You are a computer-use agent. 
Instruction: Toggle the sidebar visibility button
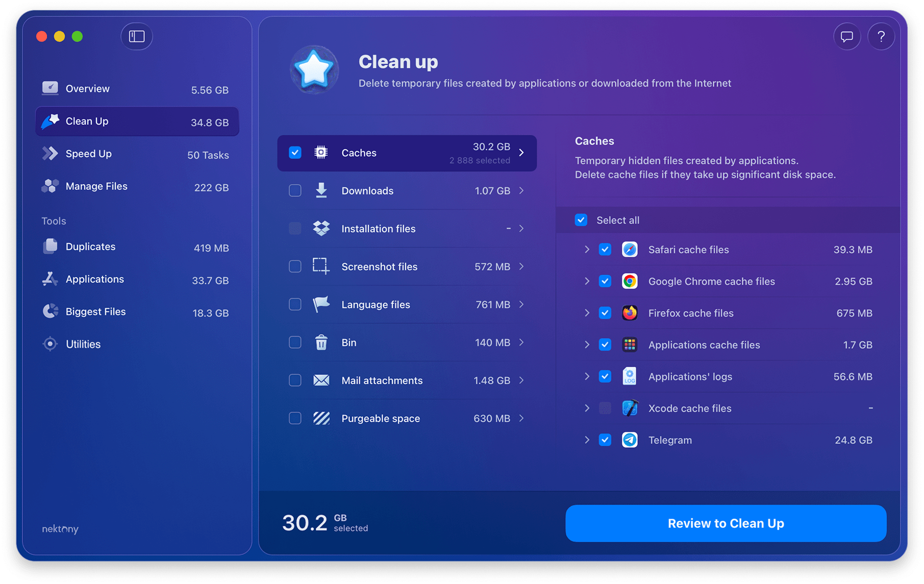click(x=136, y=36)
